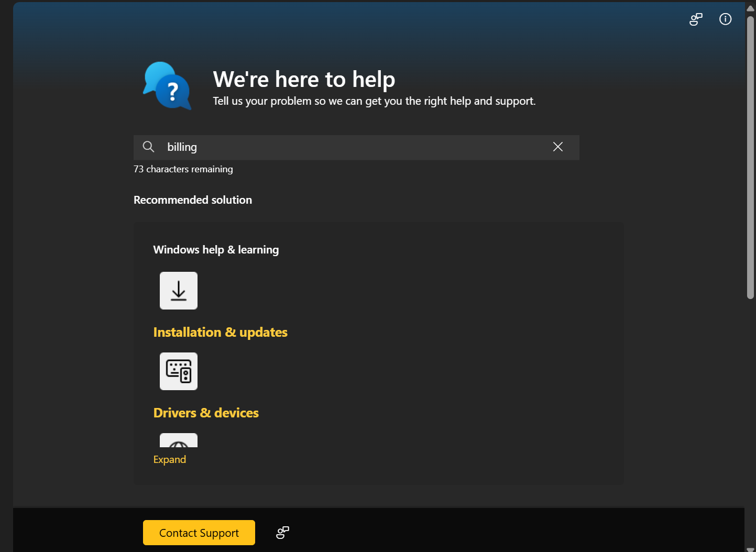Click the magnifier search icon

click(x=149, y=147)
